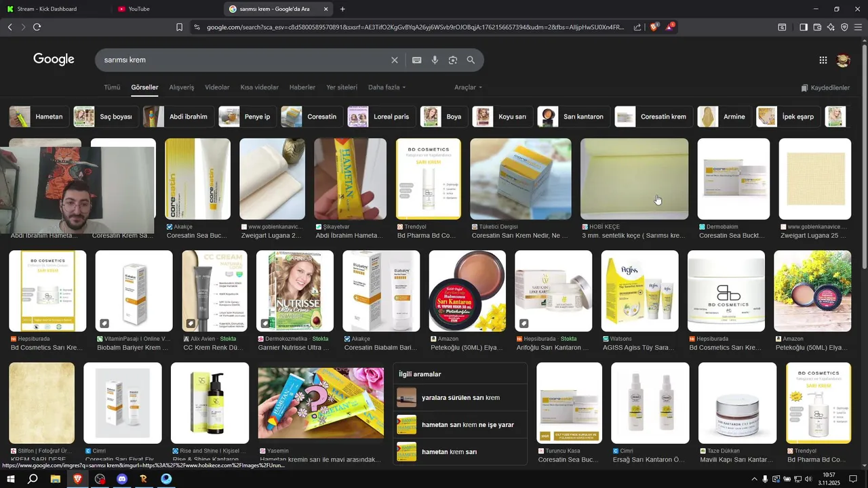Focus the sarımsı krem search field
This screenshot has height=488, width=868.
(x=244, y=60)
